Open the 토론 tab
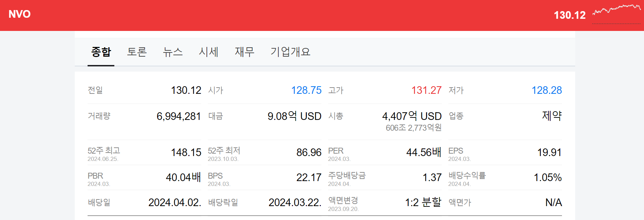644x220 pixels. tap(137, 52)
